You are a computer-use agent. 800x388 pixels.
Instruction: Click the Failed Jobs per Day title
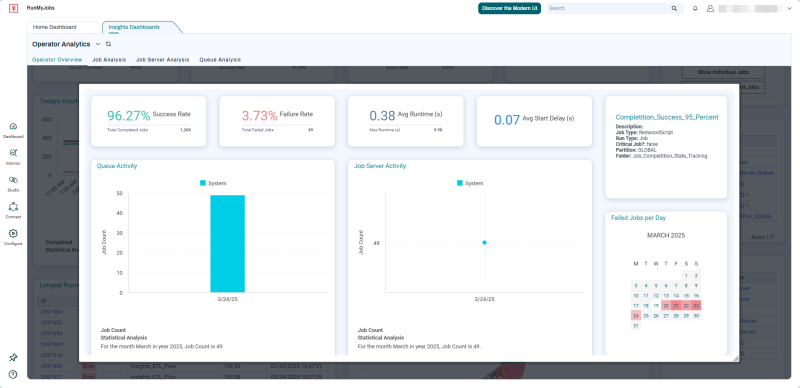[x=638, y=218]
